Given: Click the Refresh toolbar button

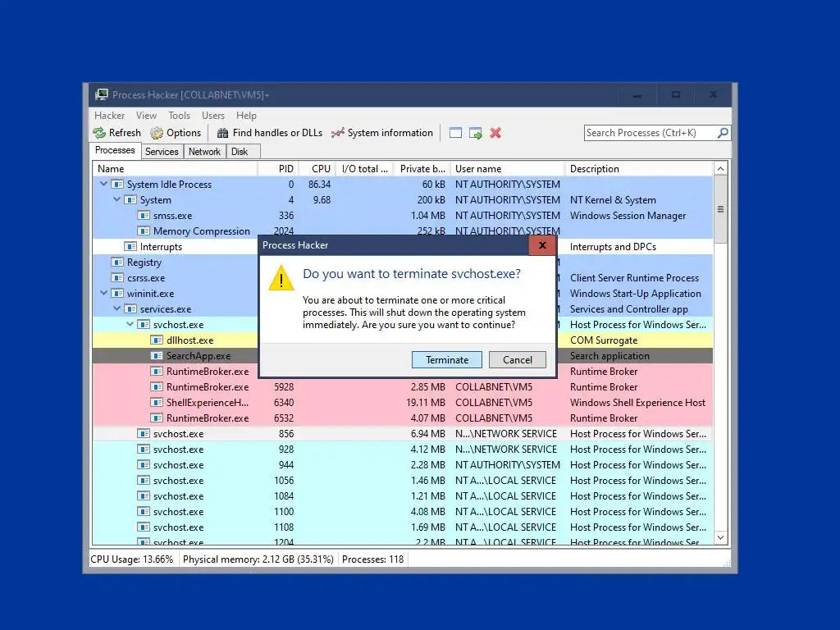Looking at the screenshot, I should click(x=116, y=133).
